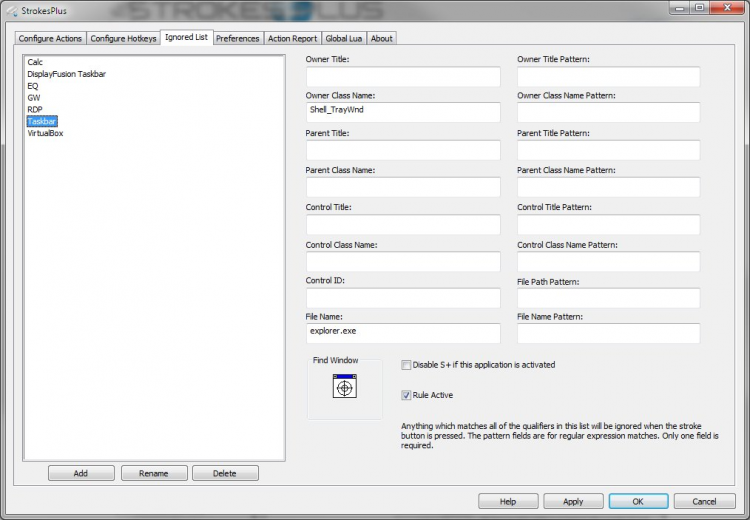Image resolution: width=750 pixels, height=520 pixels.
Task: Click the Parent Title Pattern field
Action: (608, 150)
